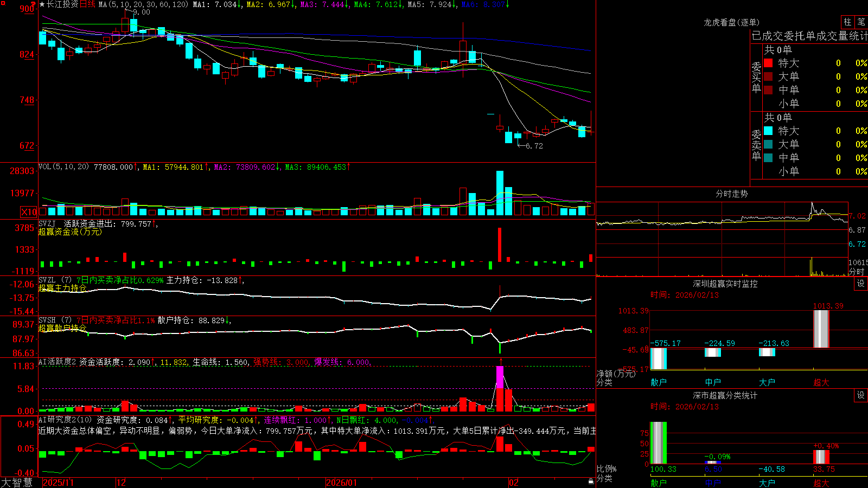
Task: Click the 日线 period label
Action: tap(87, 4)
